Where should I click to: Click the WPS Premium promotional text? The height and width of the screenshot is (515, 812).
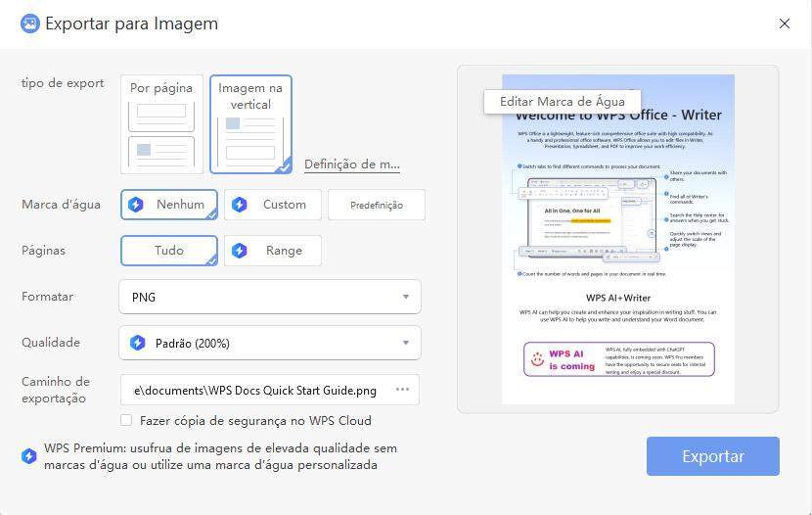click(220, 456)
